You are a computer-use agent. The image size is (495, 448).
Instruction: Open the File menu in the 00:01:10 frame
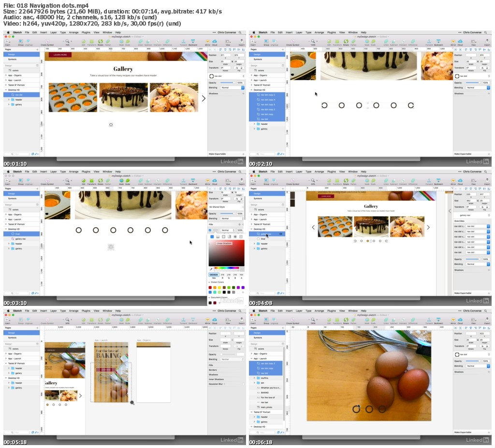click(x=27, y=32)
